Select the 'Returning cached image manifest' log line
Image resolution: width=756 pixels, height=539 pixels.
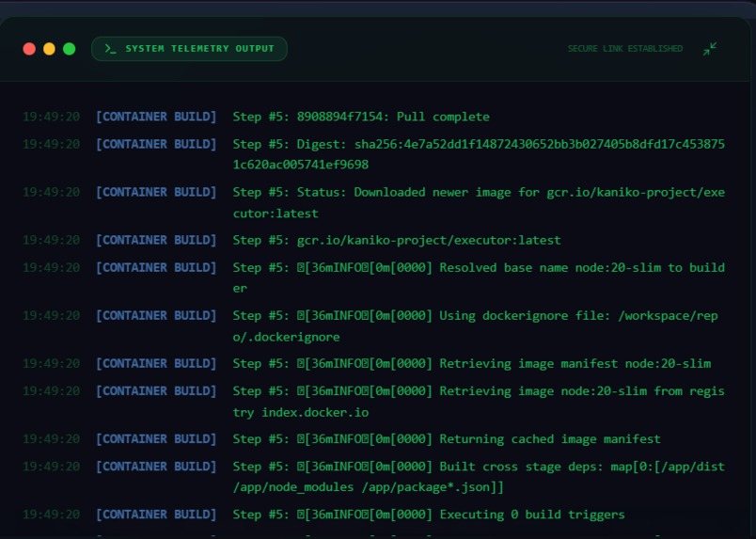click(x=374, y=439)
